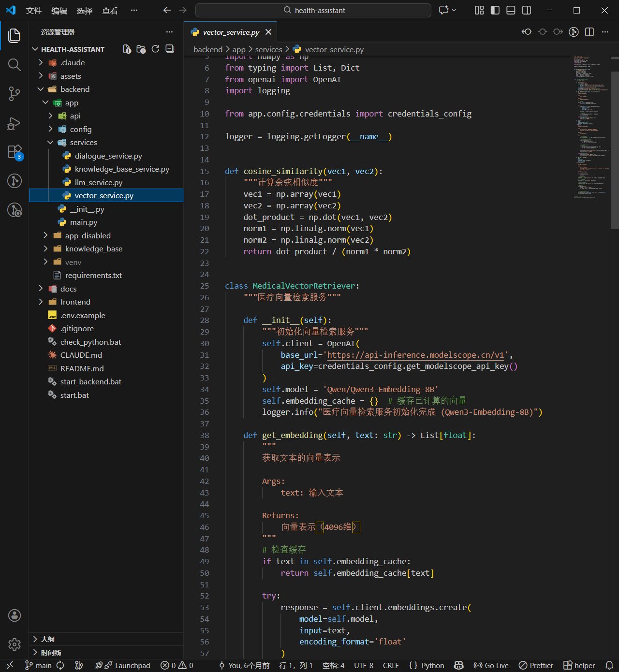The width and height of the screenshot is (619, 672).
Task: Close the vector_service.py tab
Action: (268, 32)
